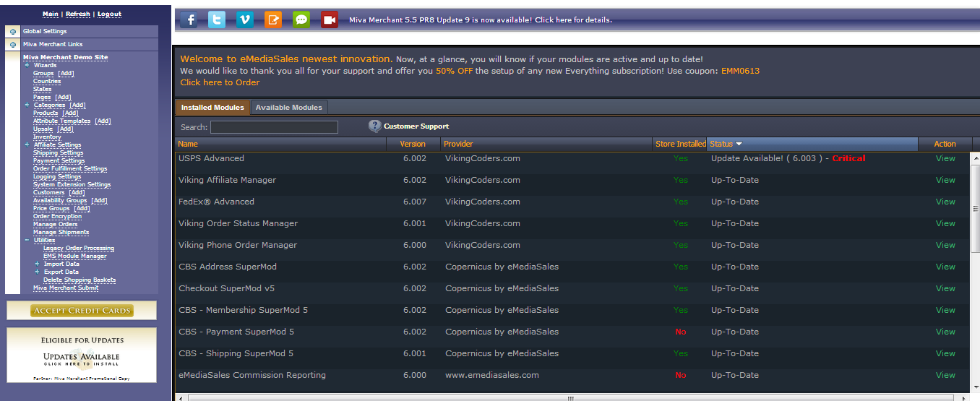This screenshot has width=980, height=401.
Task: Click the Add link next to Customers
Action: pyautogui.click(x=77, y=192)
